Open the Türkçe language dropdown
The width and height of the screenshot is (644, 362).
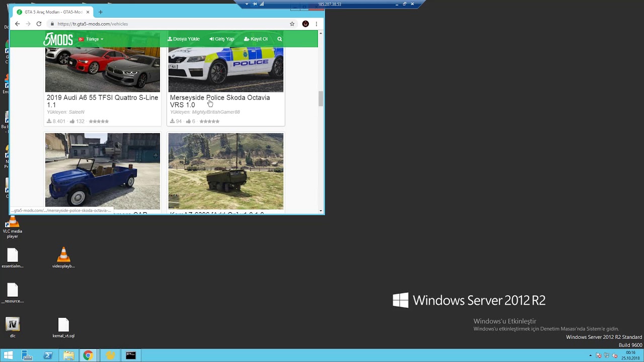coord(91,39)
